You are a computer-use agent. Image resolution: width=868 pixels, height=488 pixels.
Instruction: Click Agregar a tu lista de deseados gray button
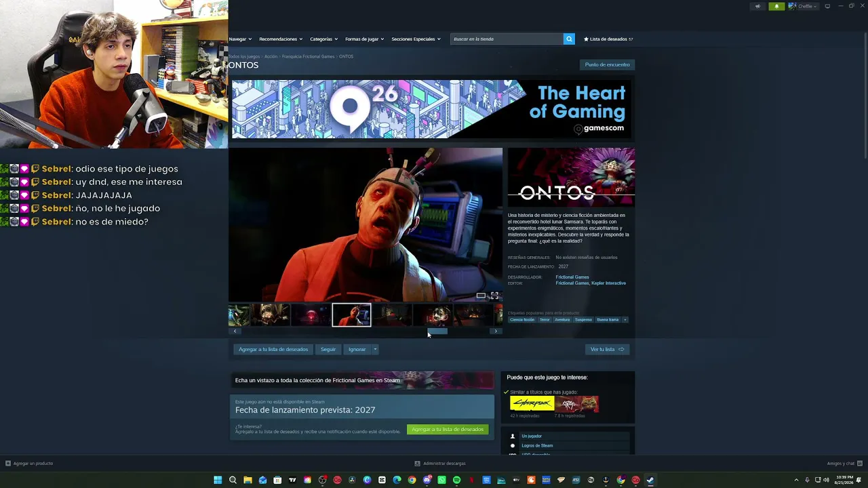coord(273,349)
